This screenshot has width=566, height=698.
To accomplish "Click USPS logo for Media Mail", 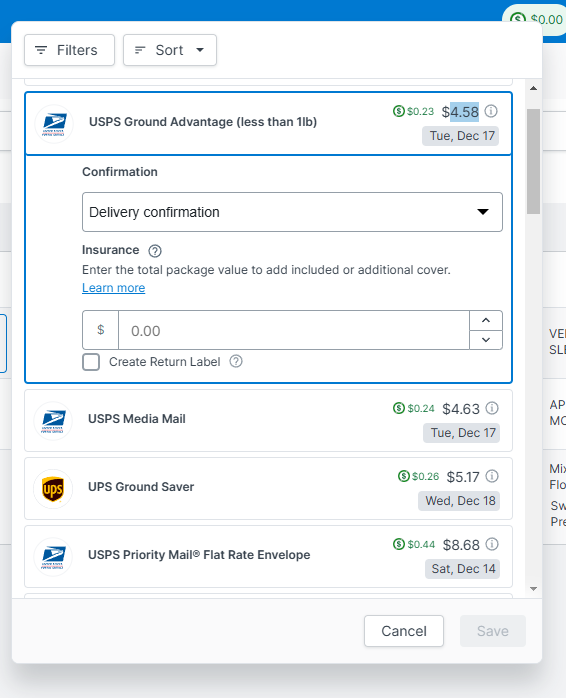I will click(53, 421).
